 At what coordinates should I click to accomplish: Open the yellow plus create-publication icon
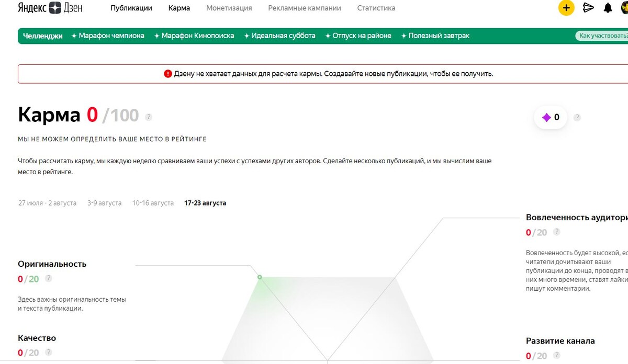coord(566,8)
